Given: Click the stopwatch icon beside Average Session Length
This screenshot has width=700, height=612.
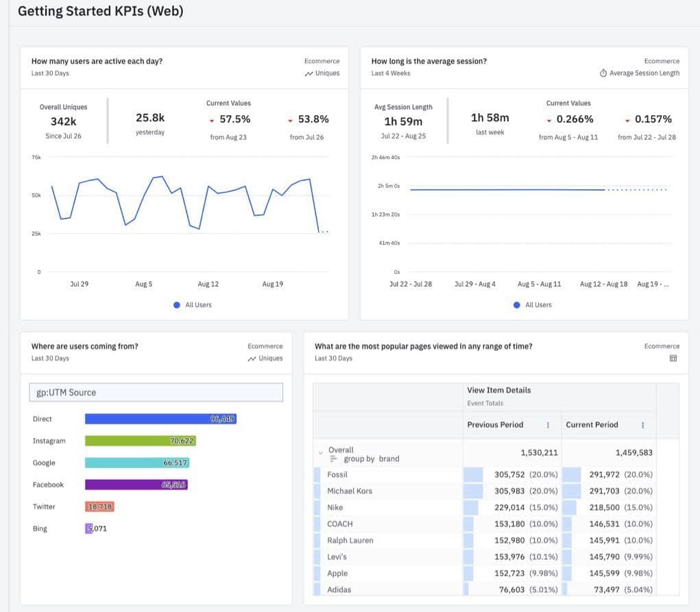Looking at the screenshot, I should (x=602, y=73).
